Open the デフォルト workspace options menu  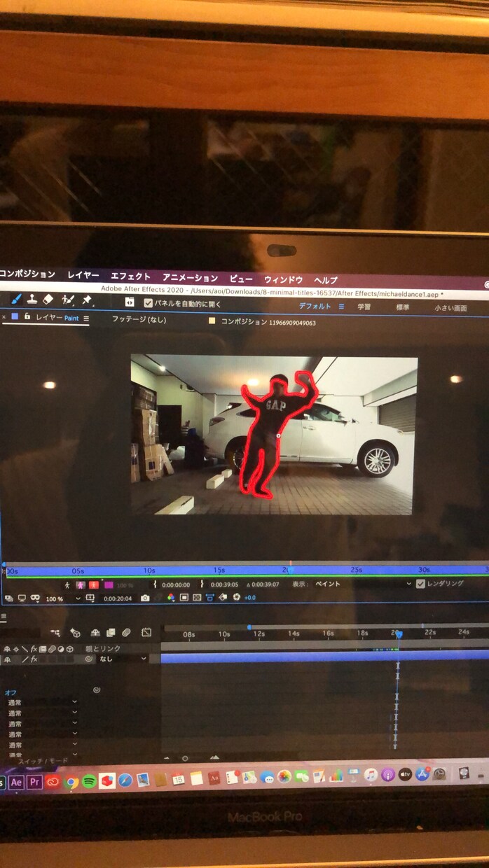(x=341, y=307)
